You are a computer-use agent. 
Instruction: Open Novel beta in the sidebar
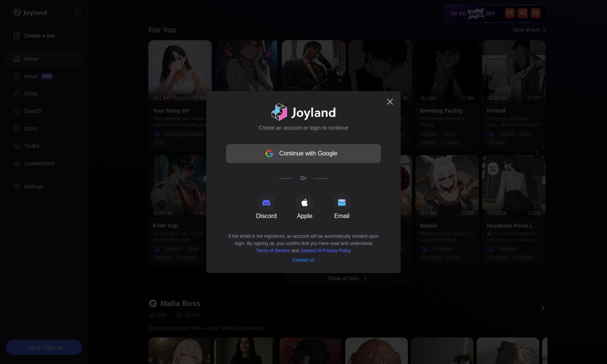(x=44, y=76)
